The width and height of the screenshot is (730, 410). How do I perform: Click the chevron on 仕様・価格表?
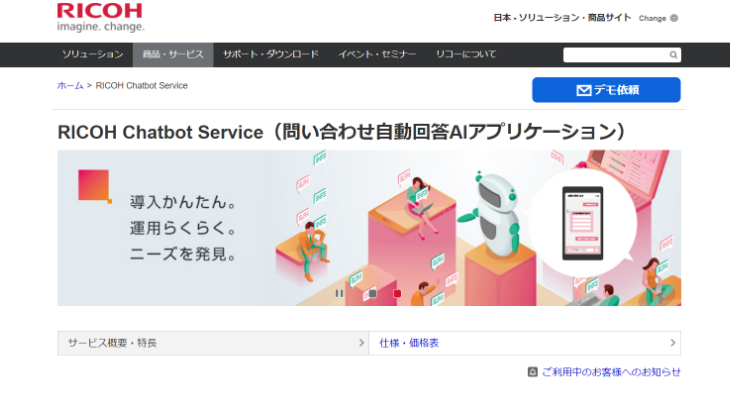click(x=673, y=343)
